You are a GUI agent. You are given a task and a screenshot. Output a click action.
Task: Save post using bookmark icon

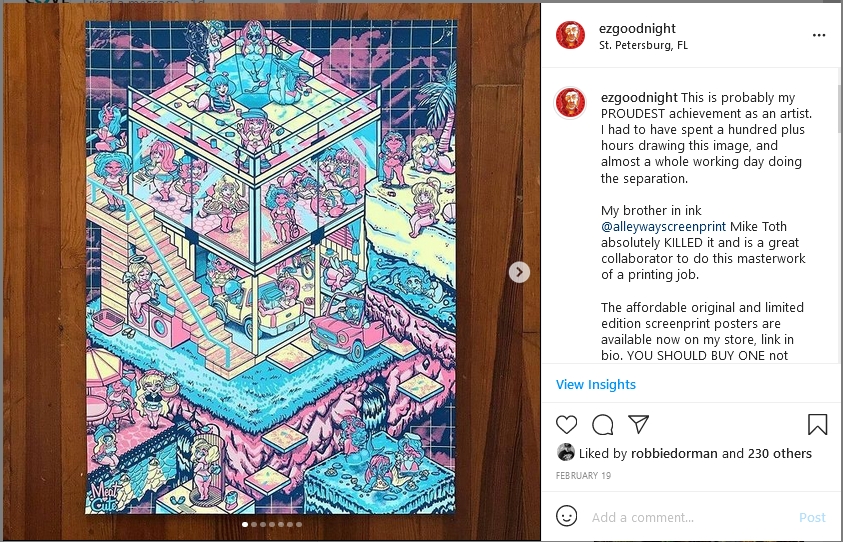[817, 424]
